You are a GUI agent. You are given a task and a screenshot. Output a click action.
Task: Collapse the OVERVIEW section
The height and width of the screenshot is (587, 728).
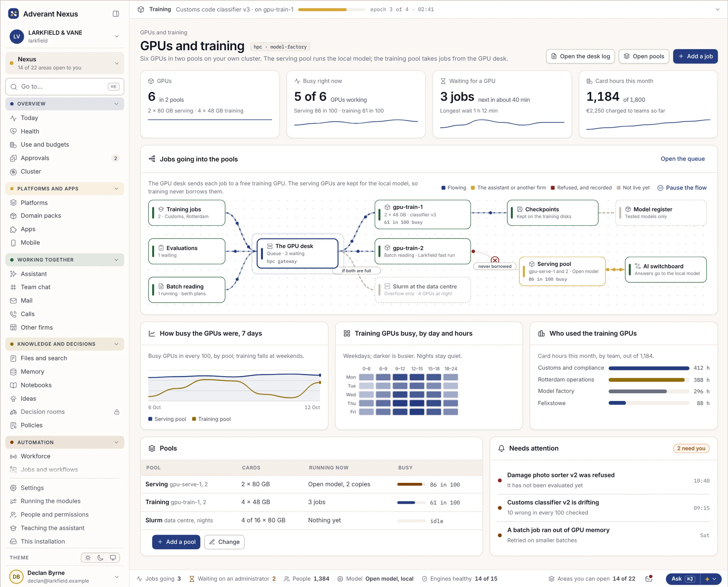click(x=65, y=104)
